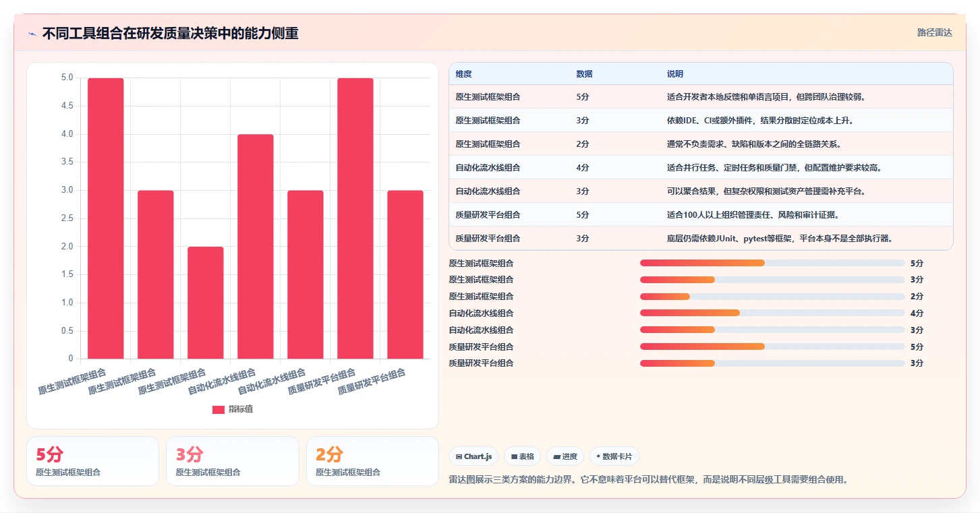
Task: Click the 数据 column header
Action: 584,74
